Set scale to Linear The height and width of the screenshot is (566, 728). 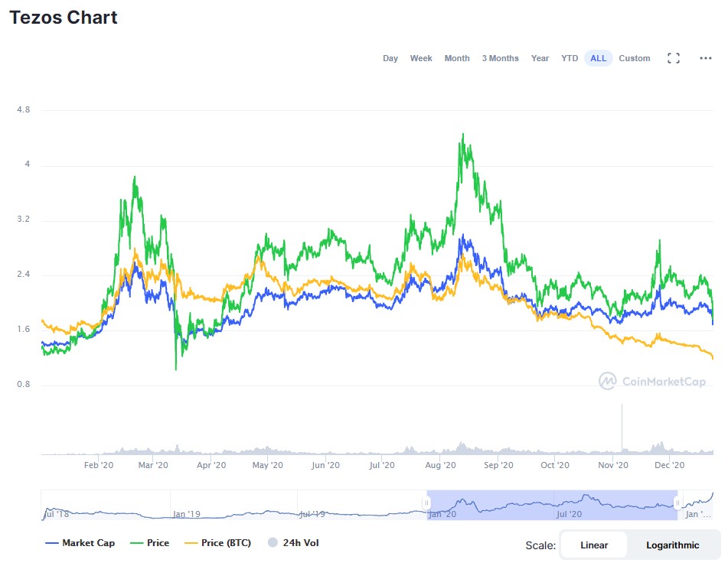coord(594,545)
